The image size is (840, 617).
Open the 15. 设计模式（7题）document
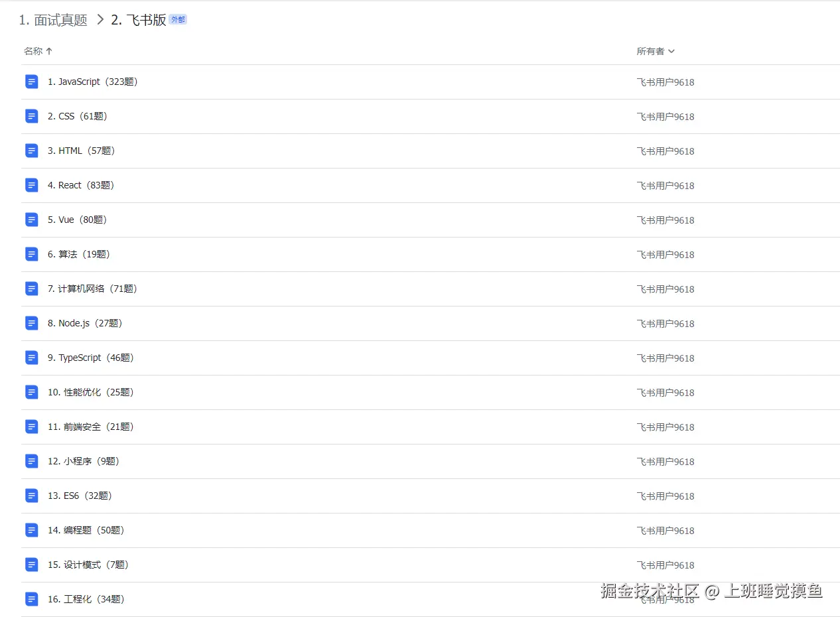tap(88, 565)
